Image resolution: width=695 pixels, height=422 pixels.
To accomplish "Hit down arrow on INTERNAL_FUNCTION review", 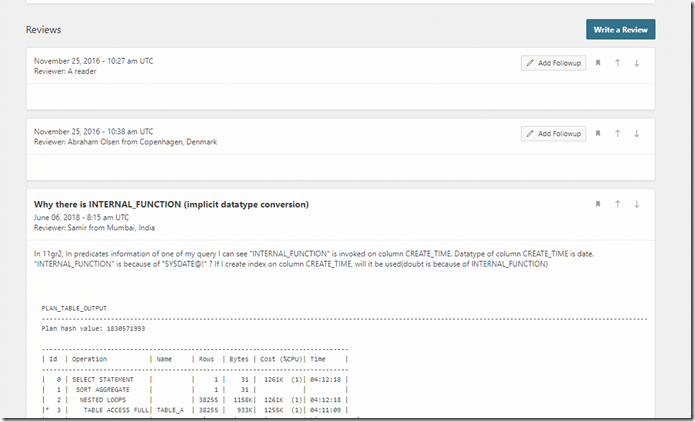I will (x=637, y=204).
